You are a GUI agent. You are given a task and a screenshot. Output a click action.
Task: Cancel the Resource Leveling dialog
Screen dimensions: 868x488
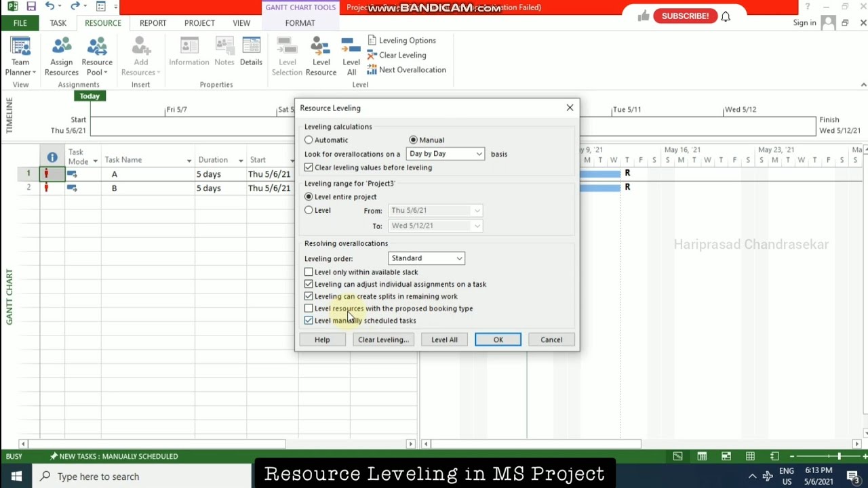tap(551, 340)
